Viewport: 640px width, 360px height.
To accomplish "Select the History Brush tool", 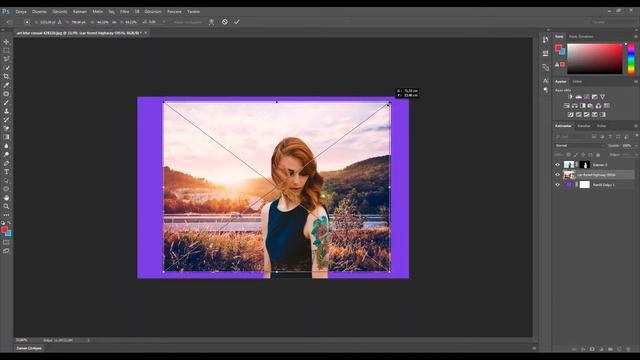I will (x=6, y=120).
